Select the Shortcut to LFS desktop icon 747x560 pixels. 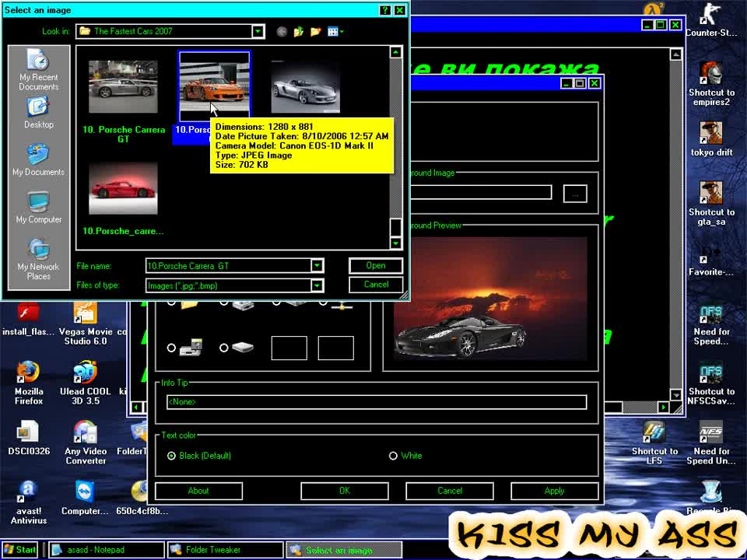pyautogui.click(x=654, y=443)
